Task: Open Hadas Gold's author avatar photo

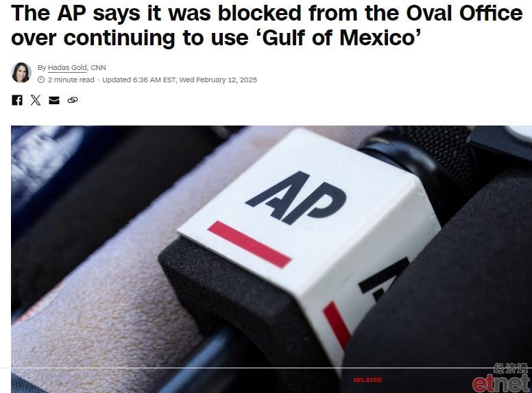Action: [x=21, y=72]
